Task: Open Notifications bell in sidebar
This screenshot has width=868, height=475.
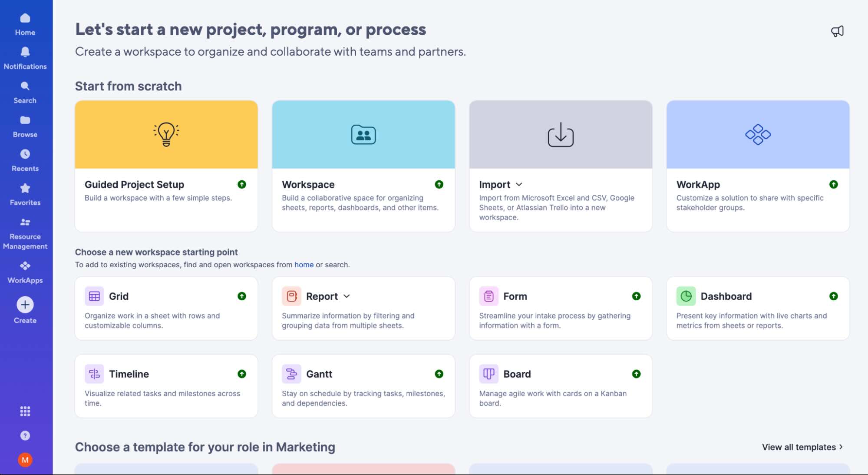Action: (x=25, y=58)
